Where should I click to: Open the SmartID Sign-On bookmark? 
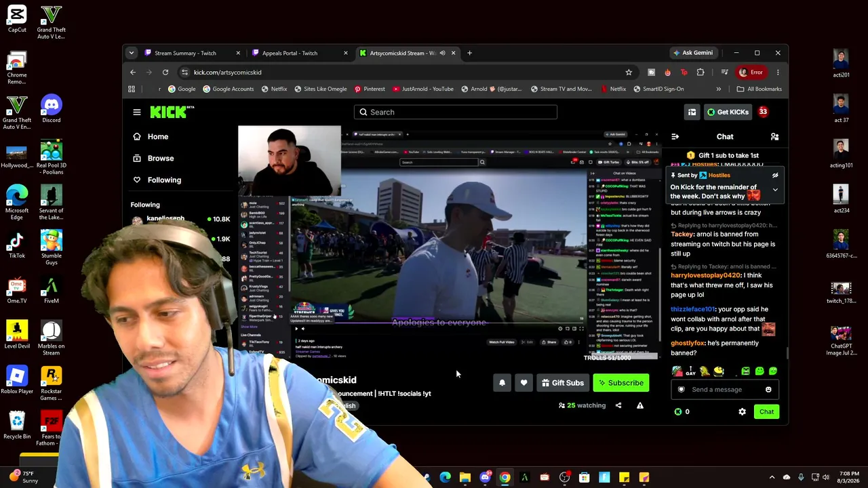[658, 89]
